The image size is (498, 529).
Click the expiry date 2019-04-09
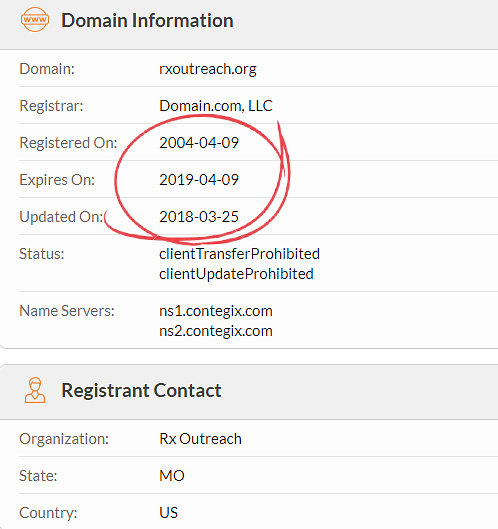tap(199, 179)
